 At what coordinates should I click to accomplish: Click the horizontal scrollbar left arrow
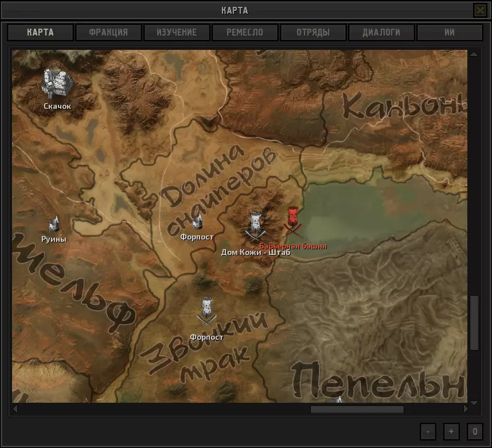click(15, 409)
